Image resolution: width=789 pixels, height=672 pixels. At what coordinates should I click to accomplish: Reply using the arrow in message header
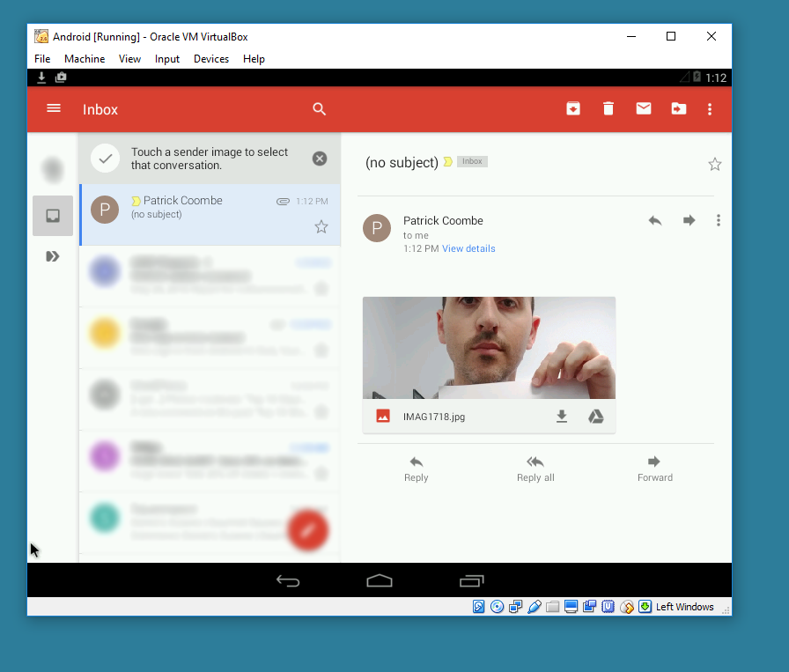click(654, 220)
